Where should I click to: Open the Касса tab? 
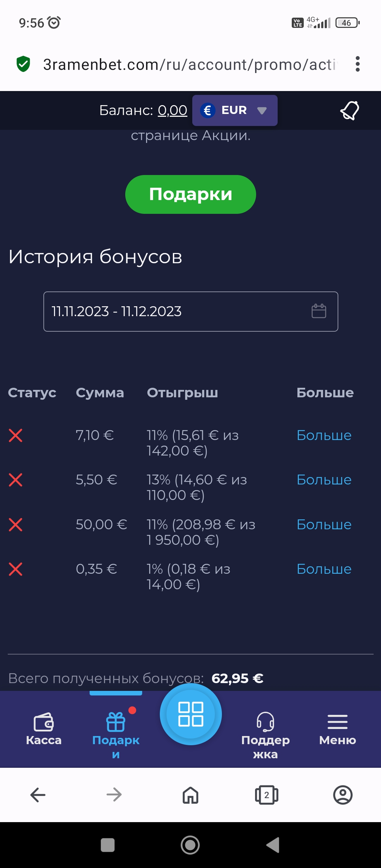[x=44, y=729]
